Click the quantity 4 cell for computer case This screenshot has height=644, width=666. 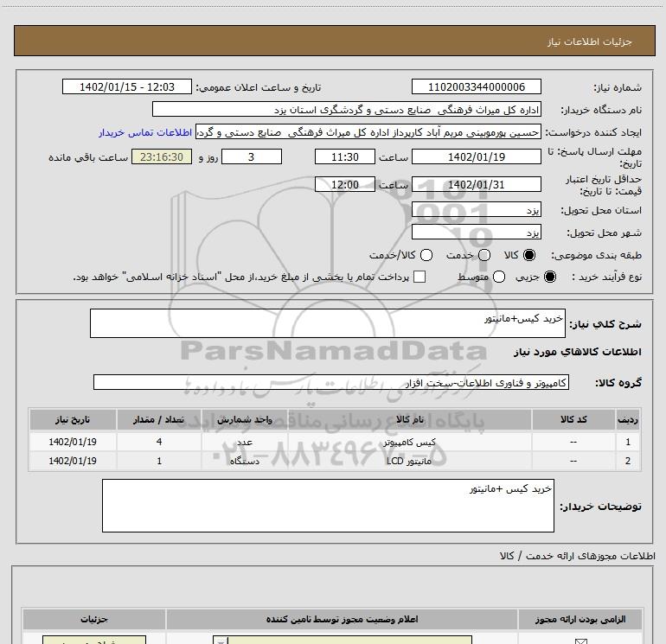tap(159, 442)
